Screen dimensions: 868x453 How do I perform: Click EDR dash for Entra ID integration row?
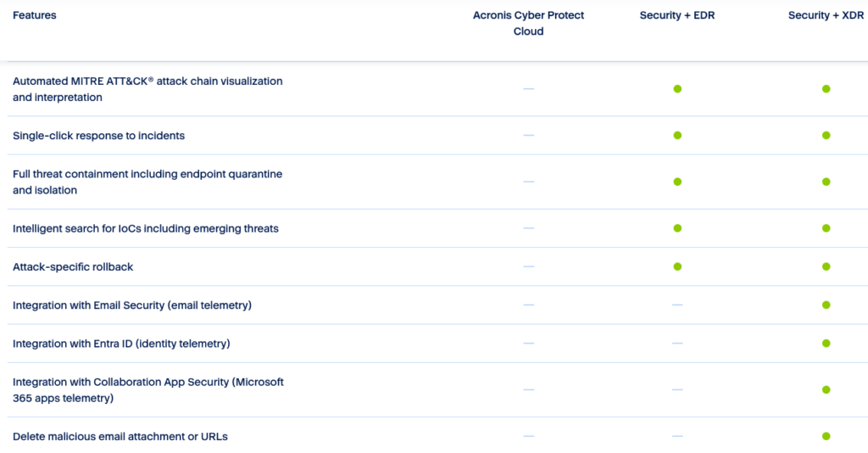[677, 344]
